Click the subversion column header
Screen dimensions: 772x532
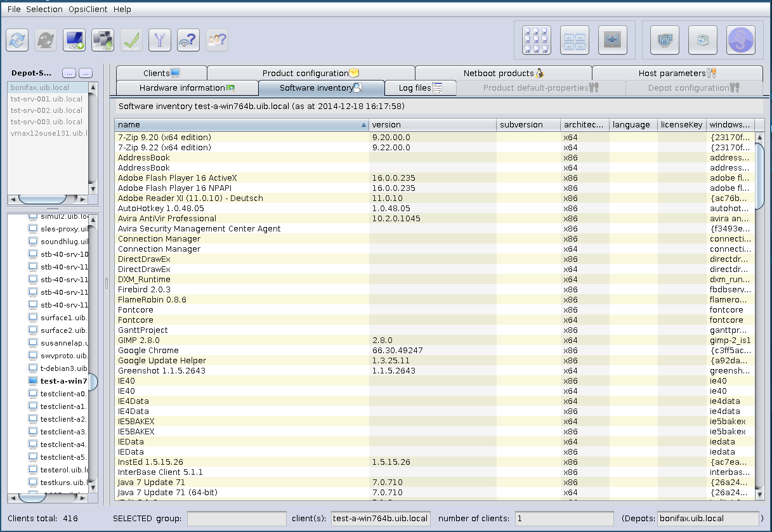529,125
